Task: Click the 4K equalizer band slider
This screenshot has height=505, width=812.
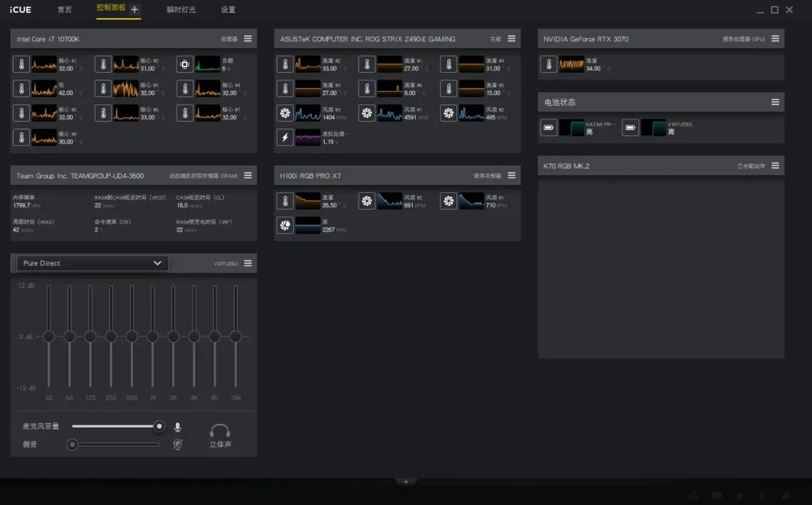Action: tap(194, 337)
